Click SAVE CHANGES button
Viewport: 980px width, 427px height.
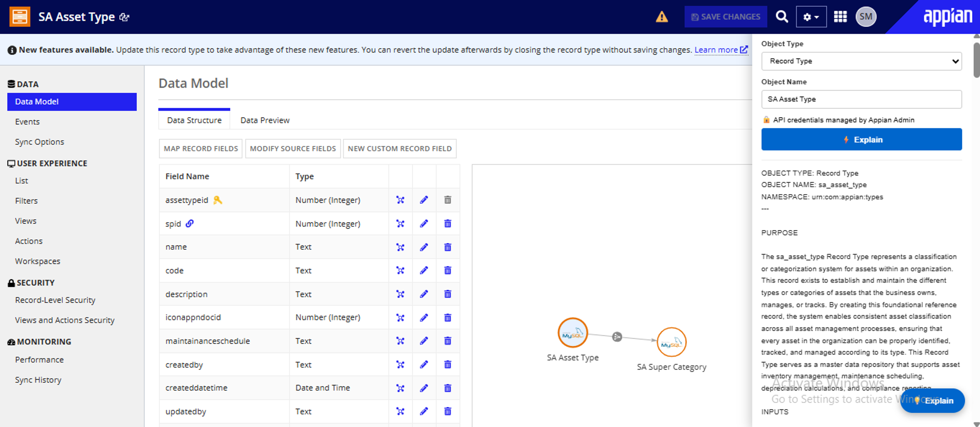[726, 17]
